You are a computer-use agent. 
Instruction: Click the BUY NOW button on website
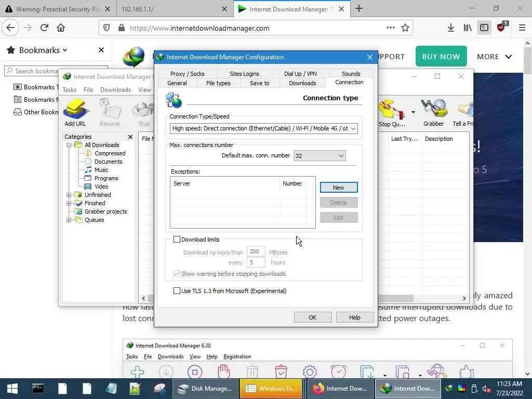[x=441, y=56]
